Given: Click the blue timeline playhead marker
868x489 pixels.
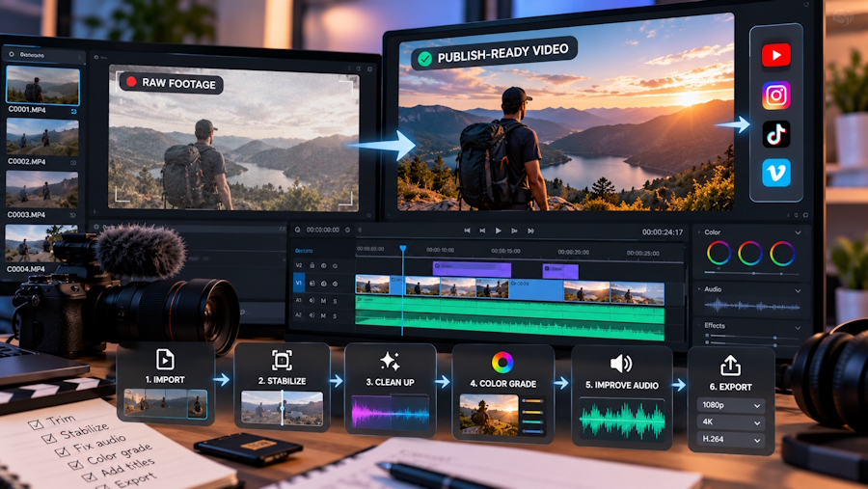Looking at the screenshot, I should pos(403,249).
